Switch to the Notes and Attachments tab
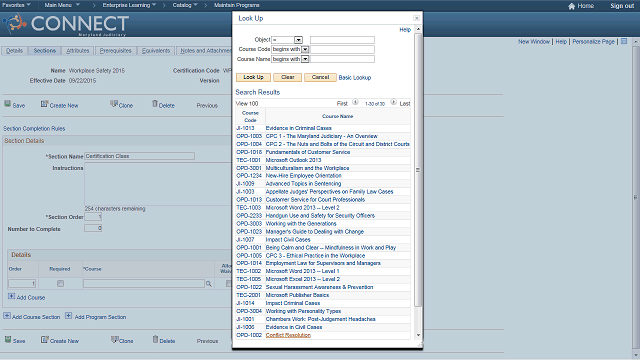This screenshot has width=640, height=360. pos(204,51)
